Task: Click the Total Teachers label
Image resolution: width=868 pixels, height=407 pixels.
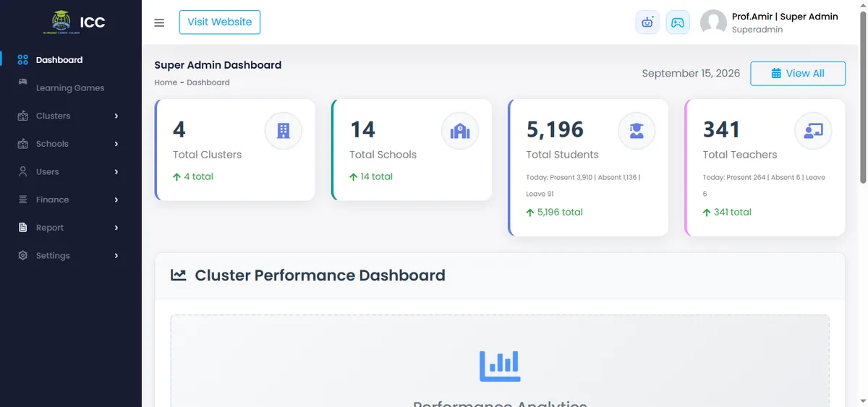Action: [x=740, y=155]
